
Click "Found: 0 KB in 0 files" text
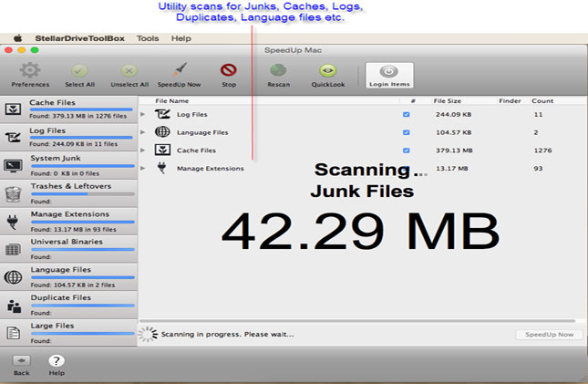click(x=65, y=173)
